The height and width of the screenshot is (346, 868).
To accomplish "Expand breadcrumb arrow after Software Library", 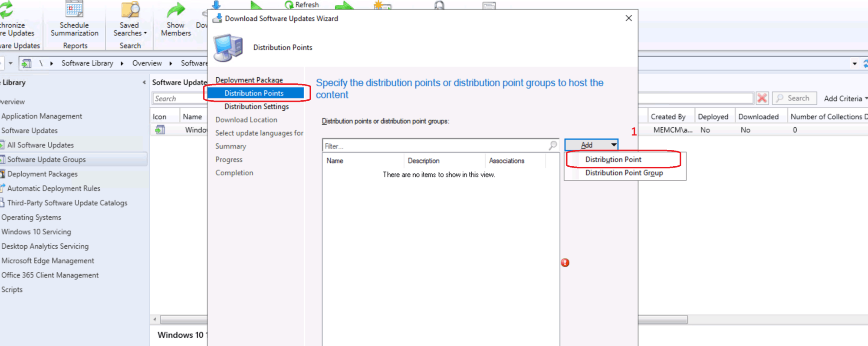I will 122,63.
